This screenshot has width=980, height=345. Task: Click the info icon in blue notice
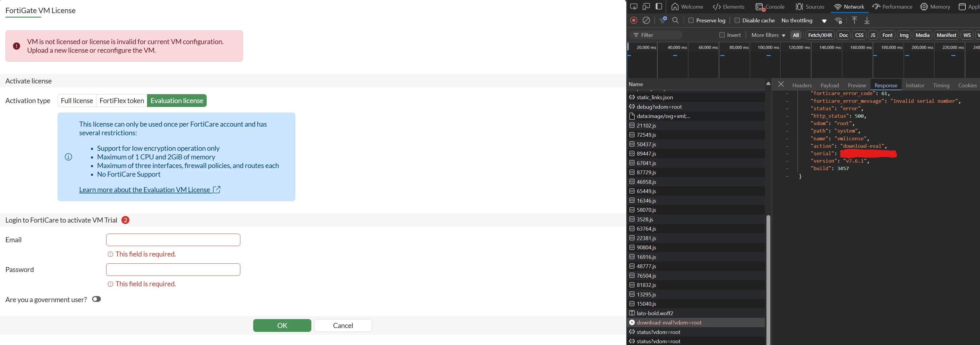(x=69, y=157)
